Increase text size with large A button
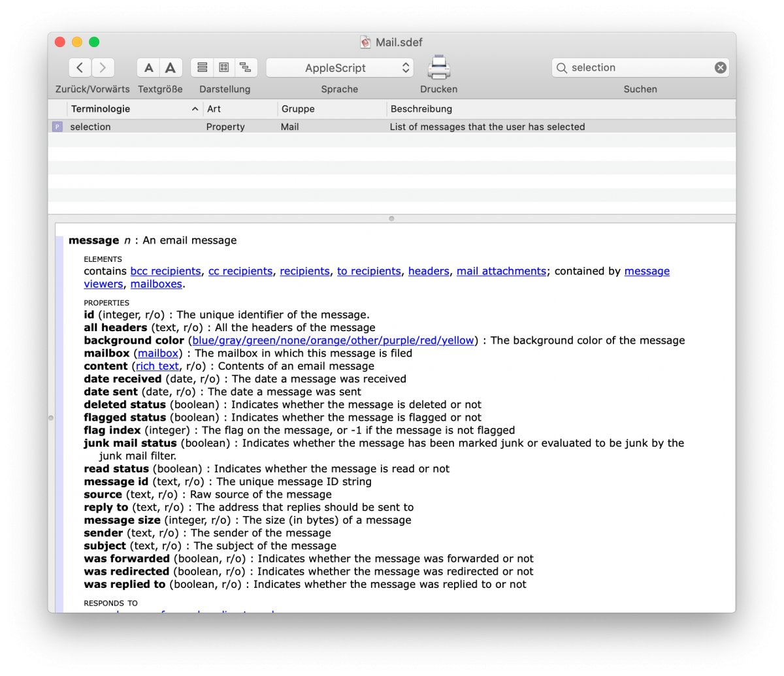784x676 pixels. click(170, 67)
